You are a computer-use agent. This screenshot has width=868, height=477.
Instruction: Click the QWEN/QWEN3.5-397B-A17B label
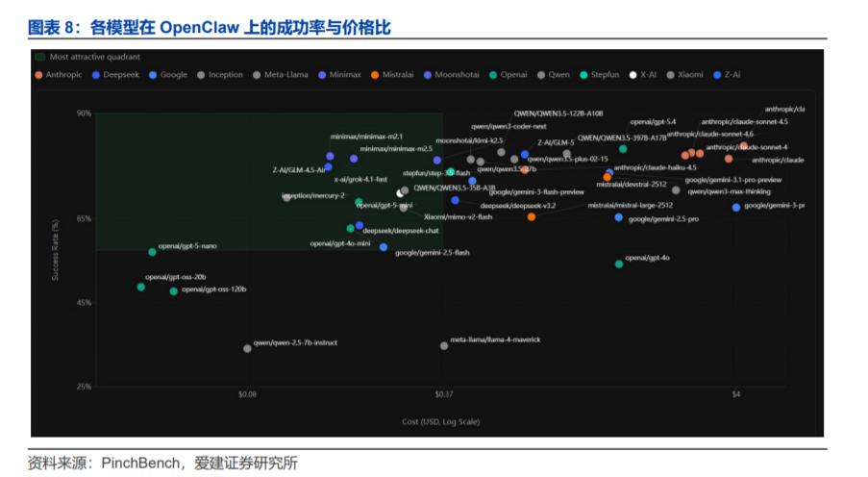coord(622,138)
